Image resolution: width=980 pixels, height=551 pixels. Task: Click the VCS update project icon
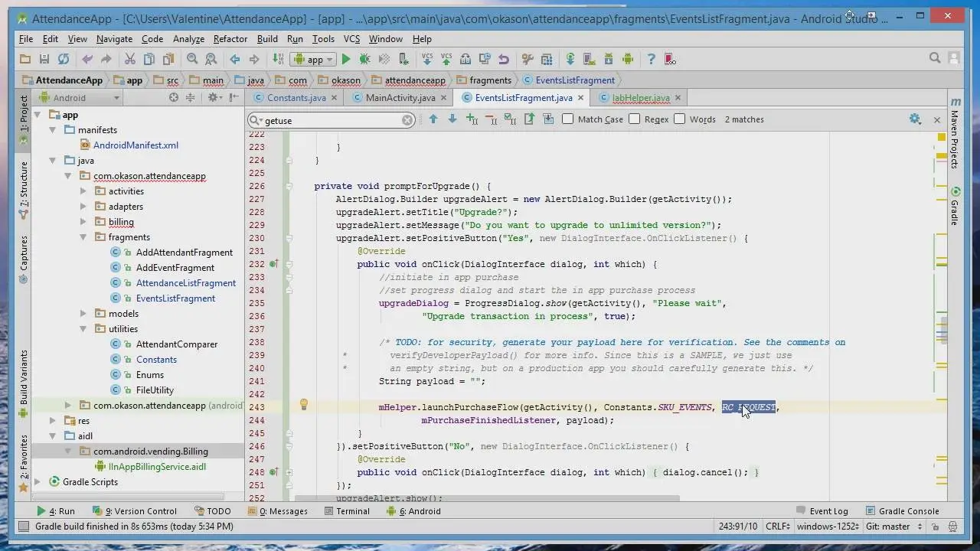[x=427, y=59]
